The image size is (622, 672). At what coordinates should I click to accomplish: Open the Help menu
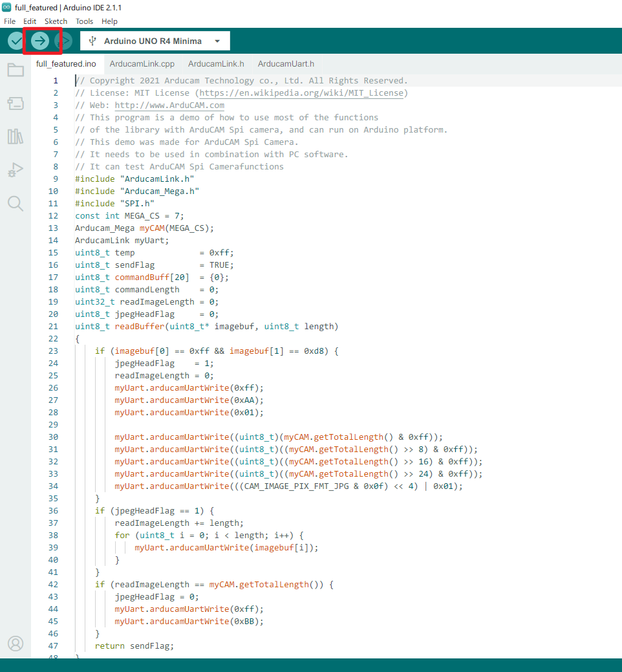pyautogui.click(x=109, y=21)
